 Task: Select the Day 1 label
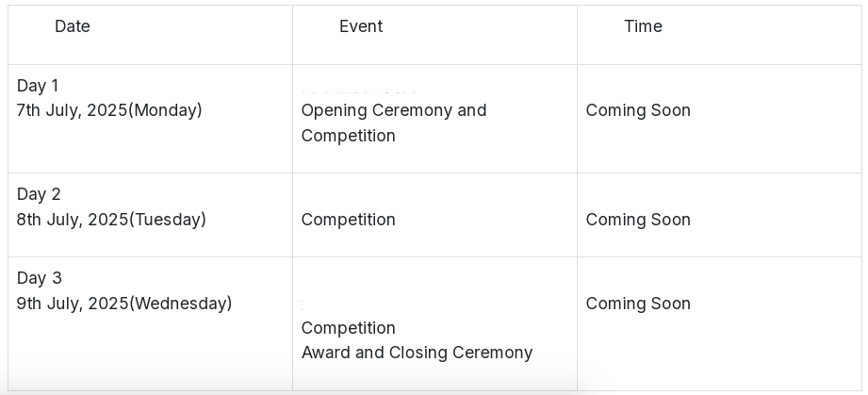click(x=38, y=86)
